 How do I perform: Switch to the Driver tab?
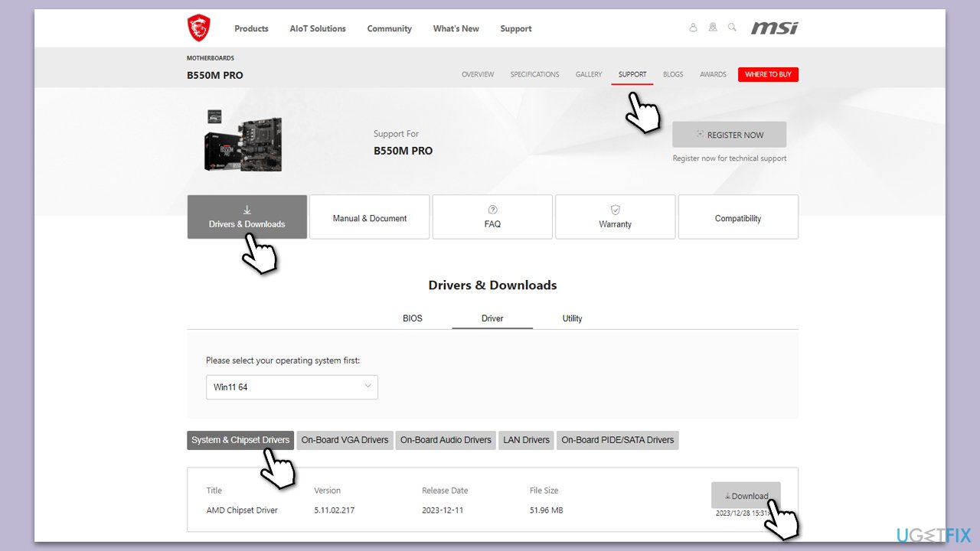coord(492,318)
